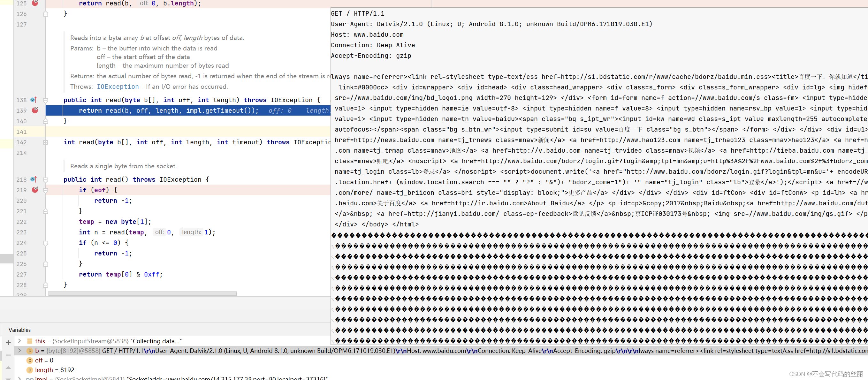Click the fold end marker at line 221

point(45,211)
